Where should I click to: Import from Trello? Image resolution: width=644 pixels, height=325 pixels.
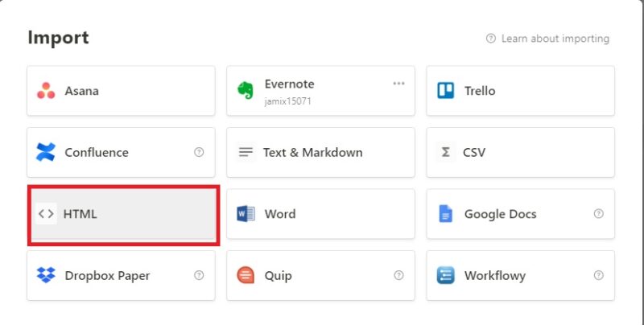pyautogui.click(x=520, y=91)
